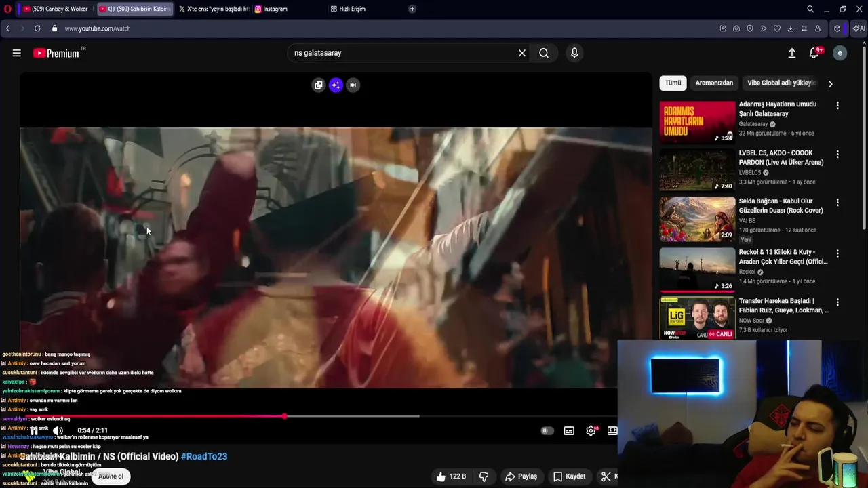
Task: Run search with the magnifier button
Action: point(544,53)
